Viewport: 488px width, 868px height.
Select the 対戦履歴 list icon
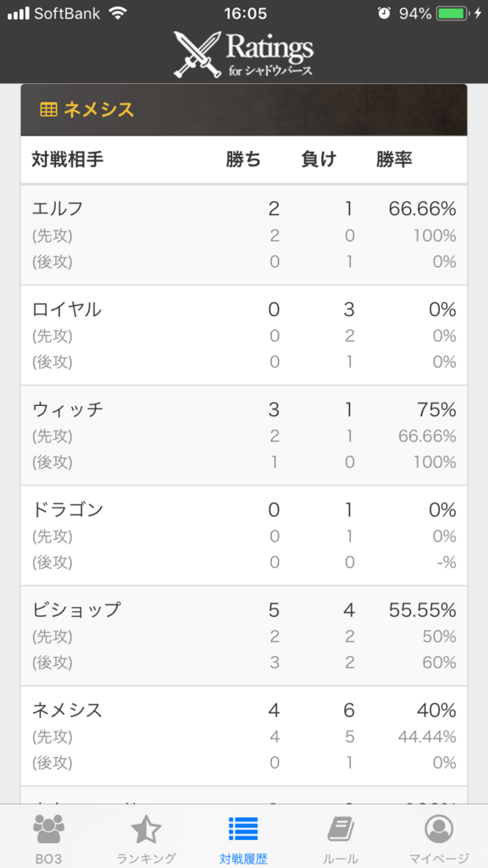(x=243, y=829)
